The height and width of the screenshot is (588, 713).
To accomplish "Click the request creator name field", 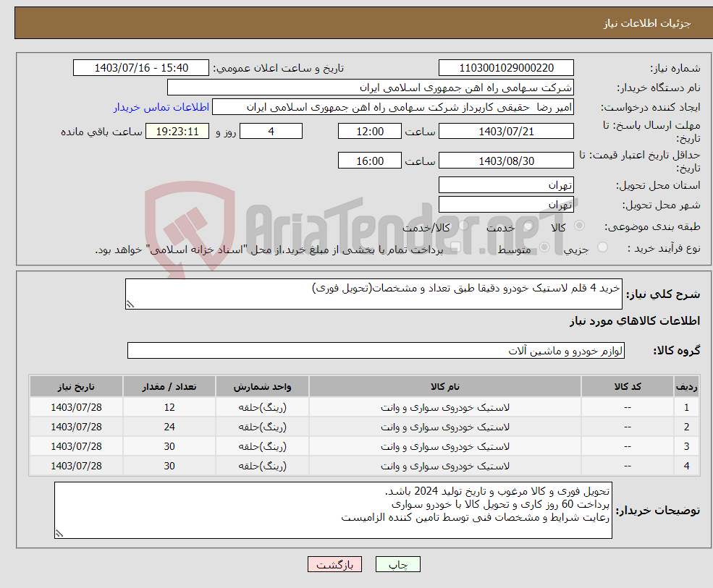I will pos(393,107).
